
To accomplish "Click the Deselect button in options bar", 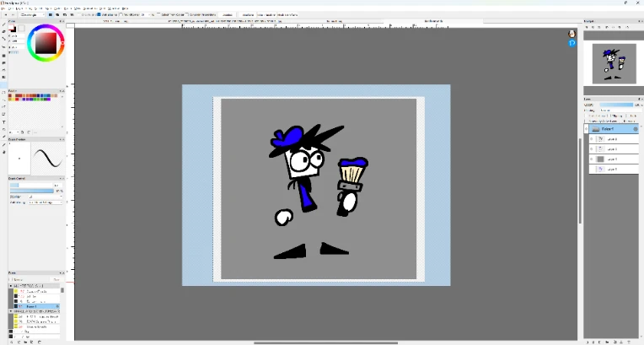I will pos(227,15).
